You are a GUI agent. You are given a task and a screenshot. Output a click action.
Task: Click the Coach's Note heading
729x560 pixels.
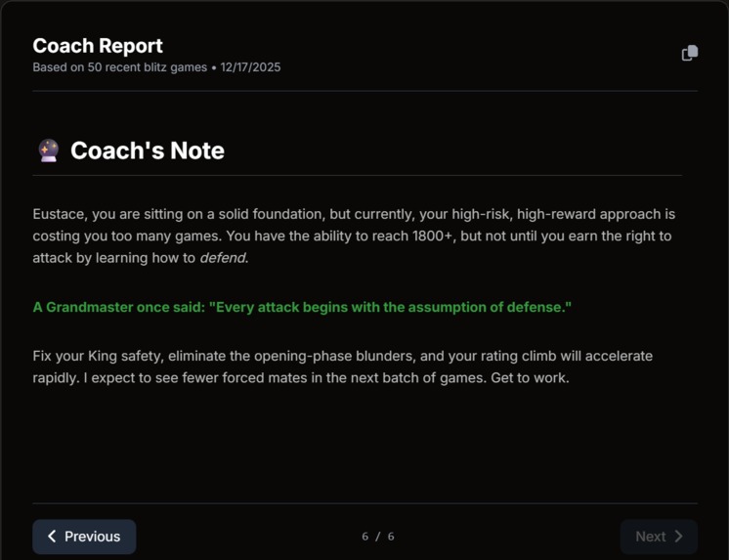tap(148, 151)
